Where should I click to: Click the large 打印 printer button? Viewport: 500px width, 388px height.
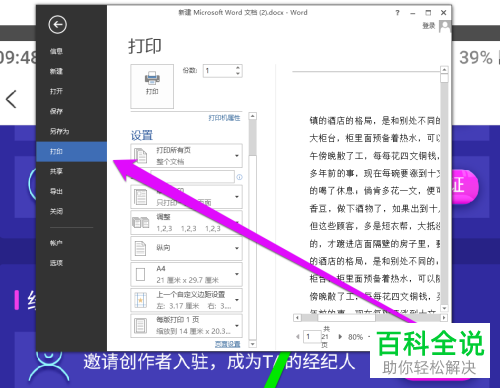click(152, 86)
